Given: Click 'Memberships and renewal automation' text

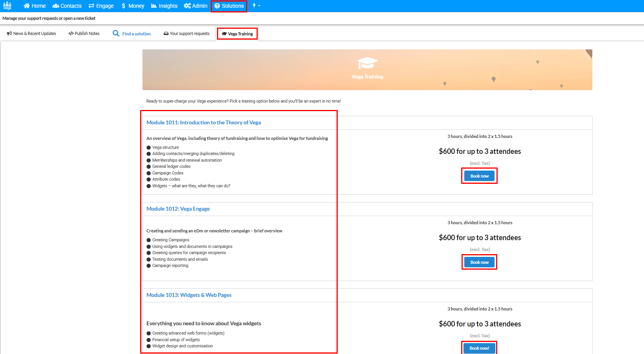Looking at the screenshot, I should coord(187,160).
